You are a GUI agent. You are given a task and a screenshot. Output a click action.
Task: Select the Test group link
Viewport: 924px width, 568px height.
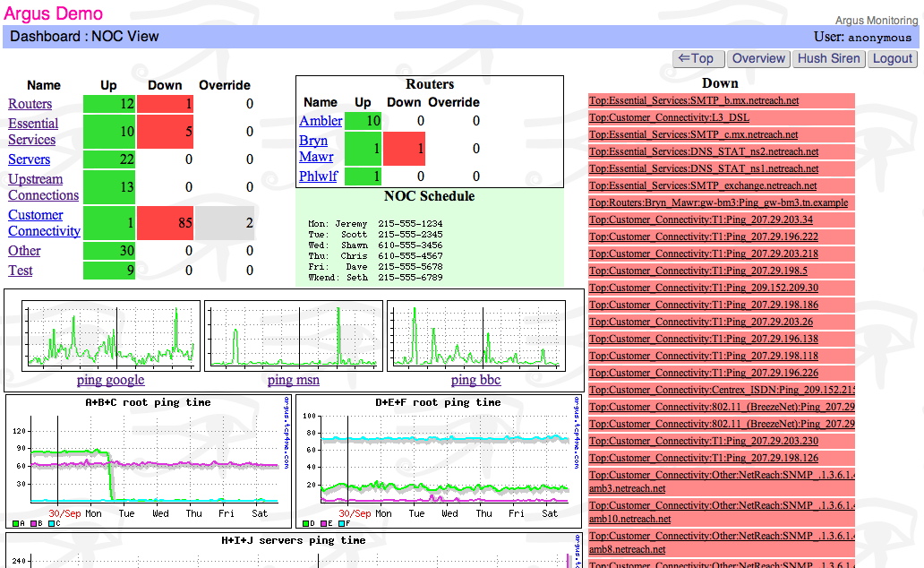[x=21, y=271]
